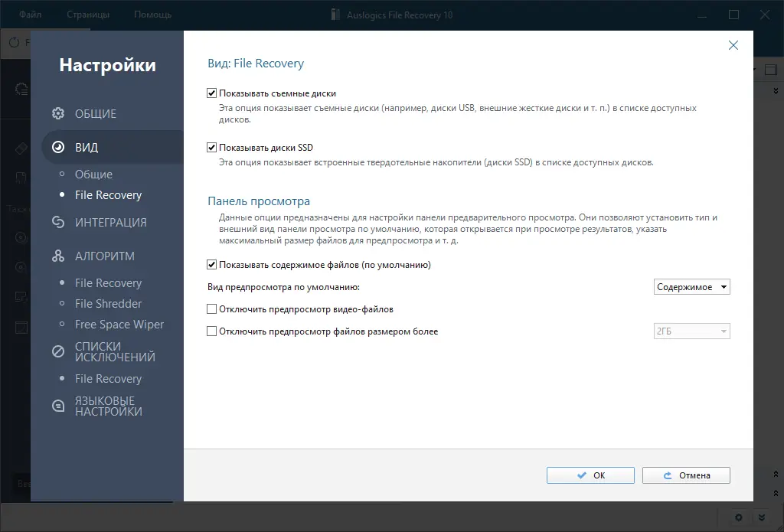This screenshot has width=784, height=532.
Task: Open the Файл menu
Action: click(30, 15)
